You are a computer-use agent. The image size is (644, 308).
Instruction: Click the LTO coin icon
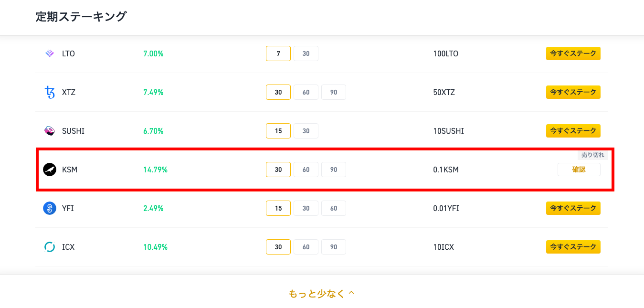(x=50, y=53)
